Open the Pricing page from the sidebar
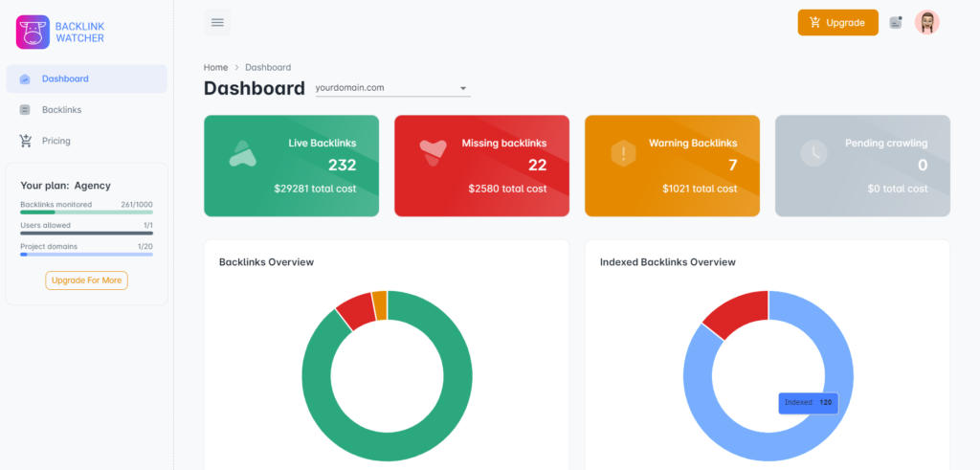This screenshot has width=980, height=470. 56,141
